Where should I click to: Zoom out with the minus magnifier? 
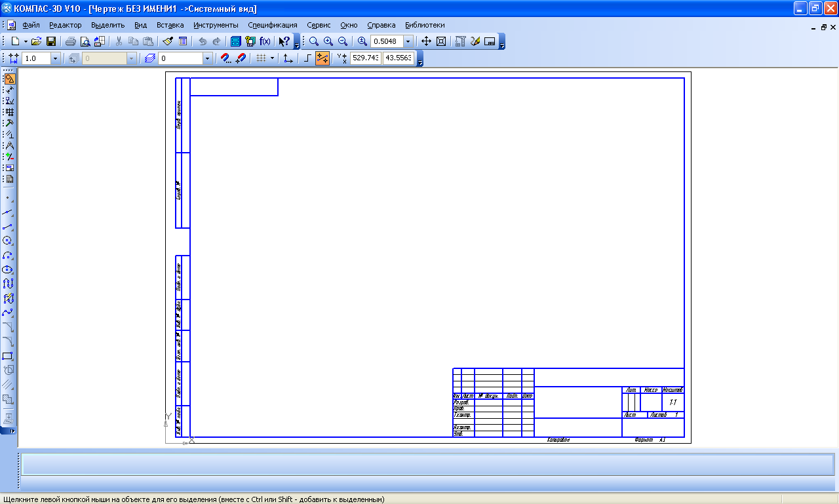tap(342, 41)
